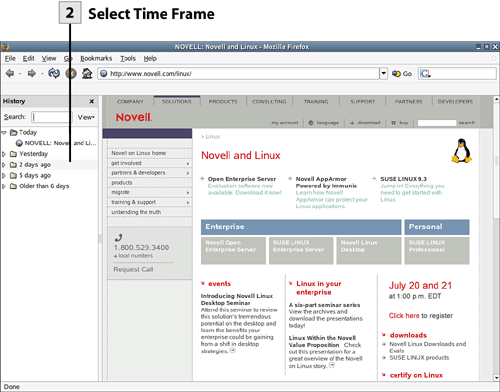
Task: Select the DEVELOPERS tab
Action: [455, 102]
